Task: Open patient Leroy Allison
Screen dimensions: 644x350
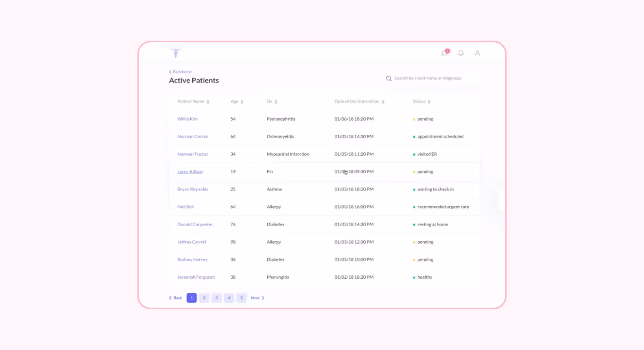Action: [x=190, y=172]
